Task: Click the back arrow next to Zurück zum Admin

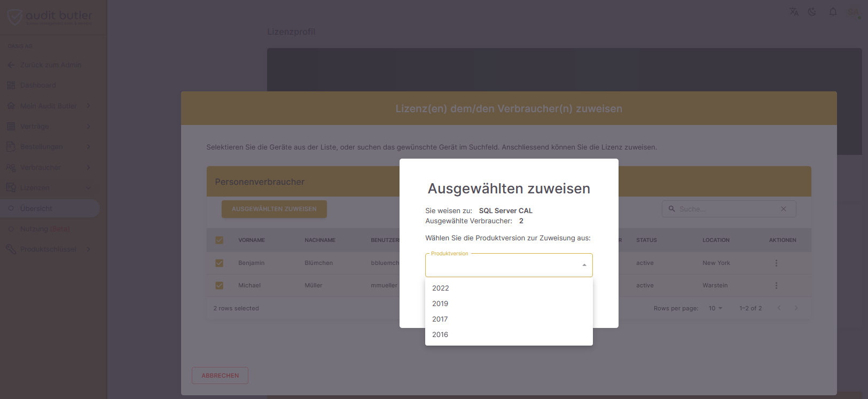Action: coord(11,65)
